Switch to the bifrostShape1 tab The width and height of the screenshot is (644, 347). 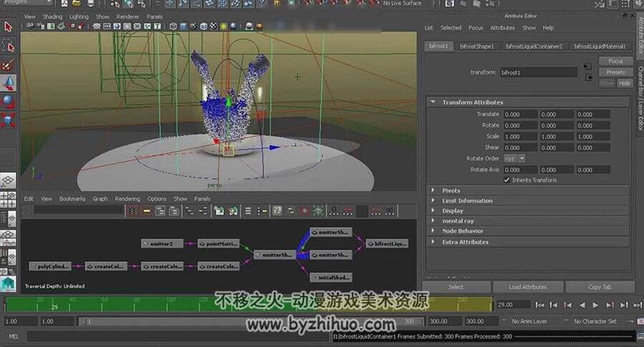tap(477, 47)
